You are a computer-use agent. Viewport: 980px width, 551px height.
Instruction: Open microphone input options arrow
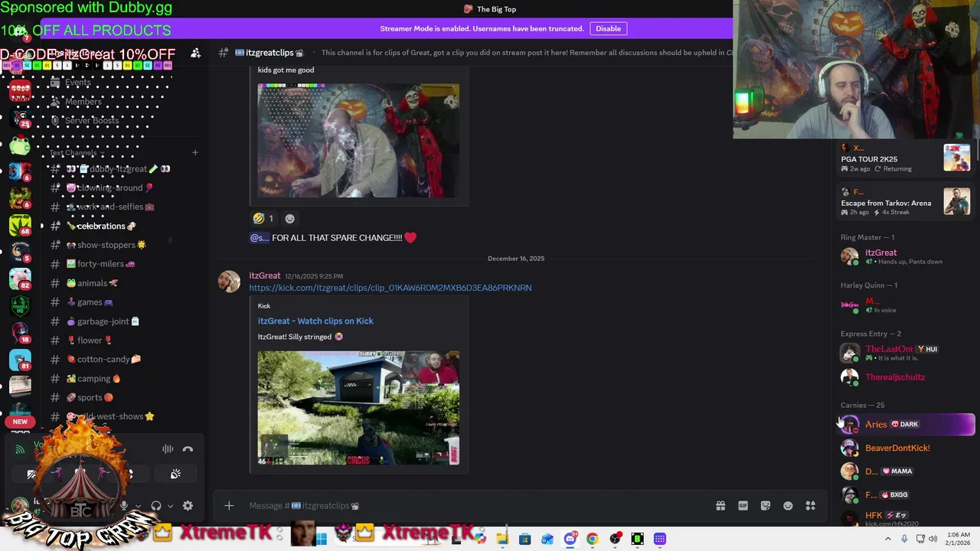[x=138, y=506]
